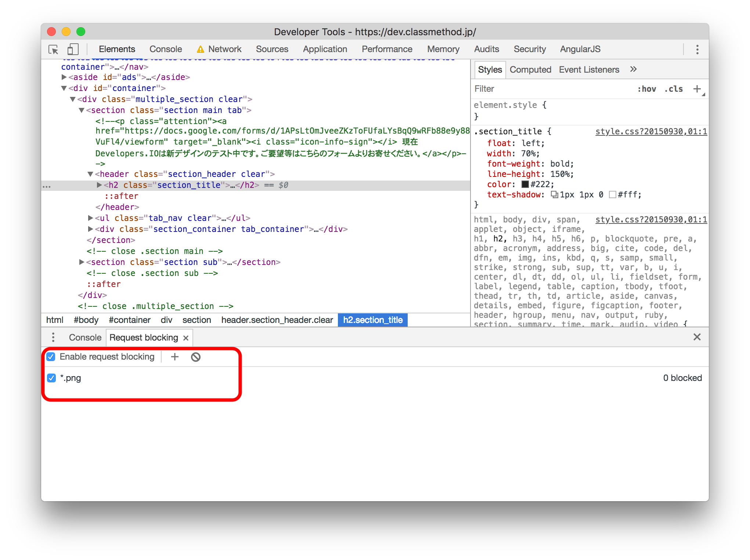Screen dimensions: 750x560
Task: Expand the aside id="ads" node
Action: (x=64, y=77)
